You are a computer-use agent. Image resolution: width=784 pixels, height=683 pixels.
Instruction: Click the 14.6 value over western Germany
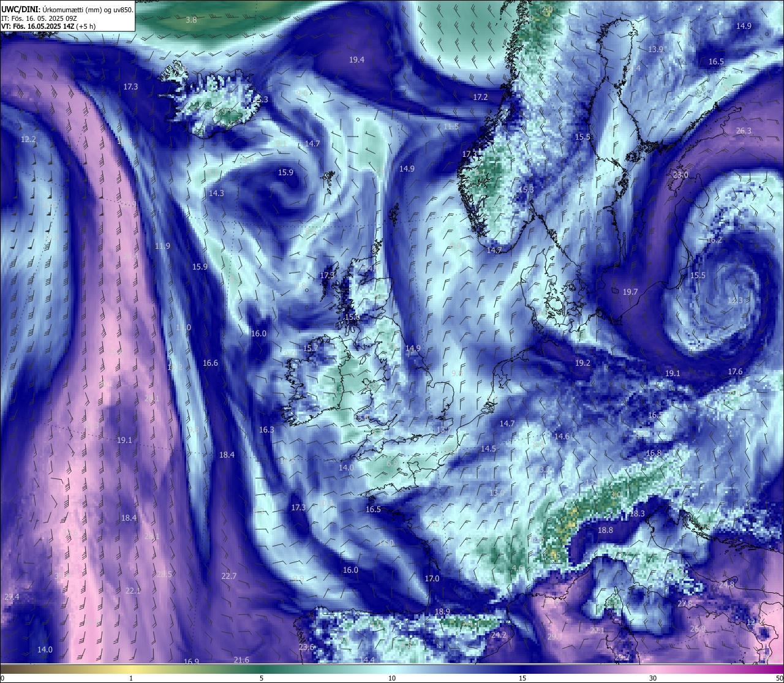point(562,437)
